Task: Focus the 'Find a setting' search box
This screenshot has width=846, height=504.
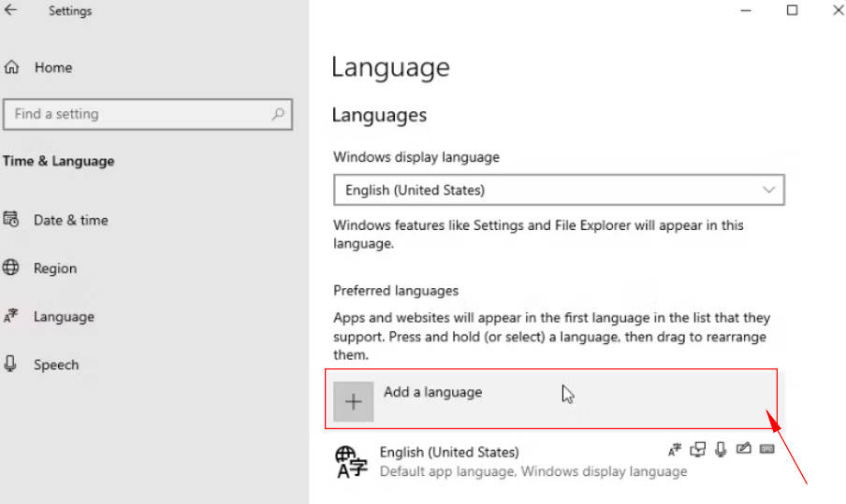Action: coord(140,114)
